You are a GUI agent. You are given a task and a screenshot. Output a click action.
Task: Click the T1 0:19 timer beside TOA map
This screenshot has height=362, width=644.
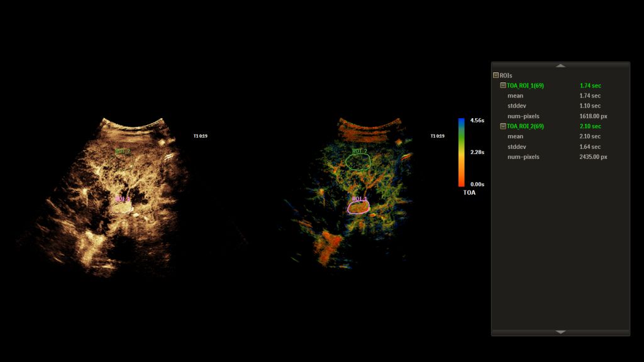point(438,136)
